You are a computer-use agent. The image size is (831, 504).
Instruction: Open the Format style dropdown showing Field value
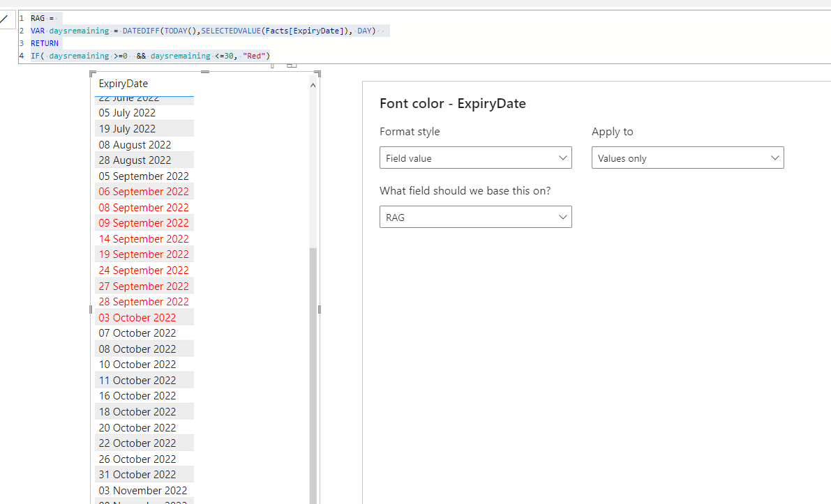(x=475, y=158)
